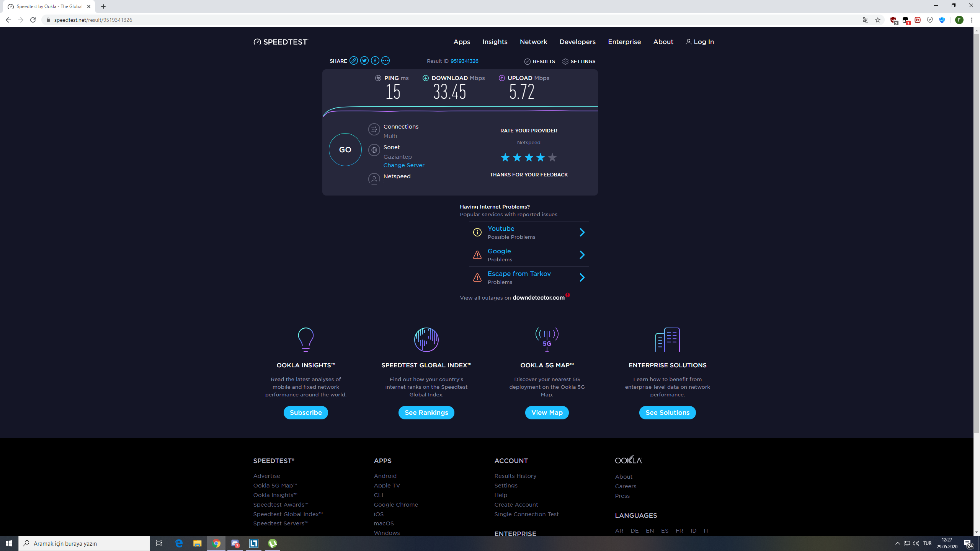Screen dimensions: 980x551
Task: Rate provider two stars
Action: point(517,157)
